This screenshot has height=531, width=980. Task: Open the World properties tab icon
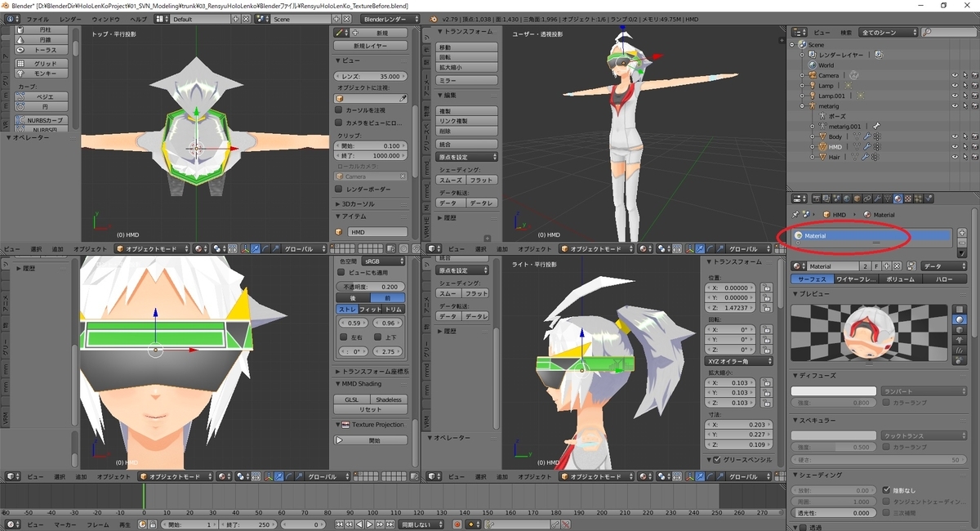click(x=846, y=199)
